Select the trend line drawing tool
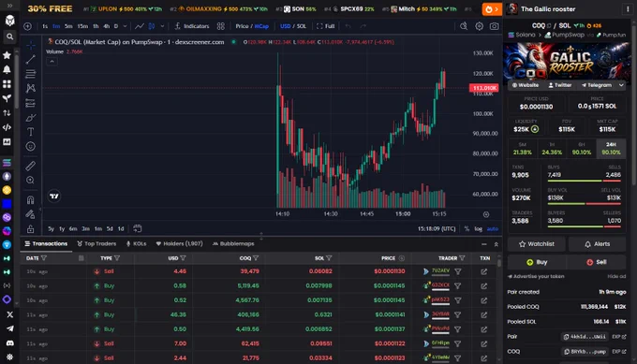Screen dimensions: 637x364 pos(31,60)
